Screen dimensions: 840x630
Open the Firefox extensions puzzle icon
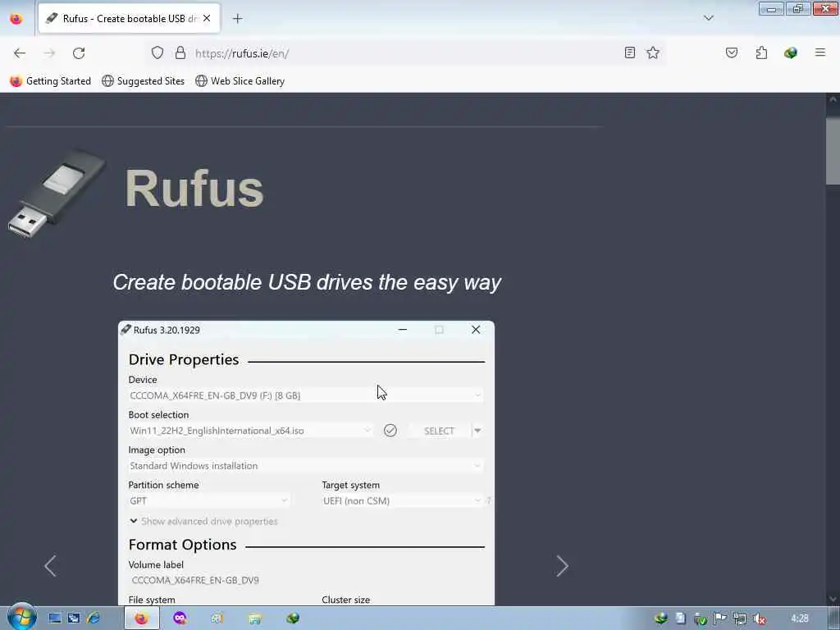[x=761, y=52]
